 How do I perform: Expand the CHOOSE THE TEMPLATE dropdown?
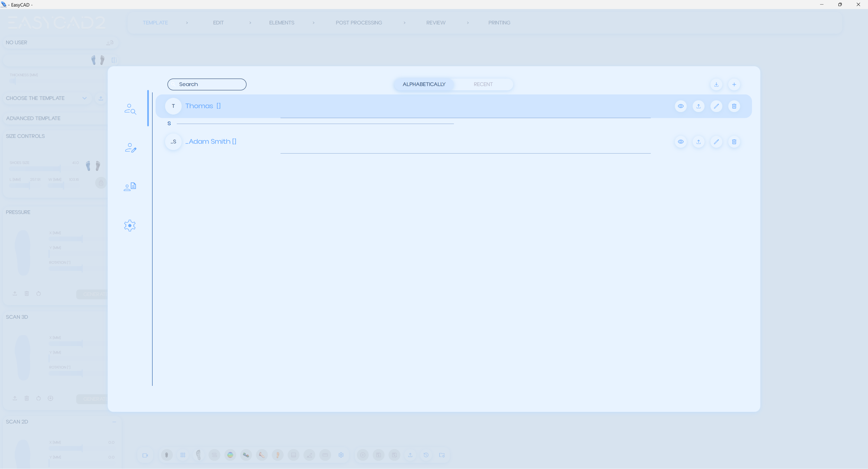click(84, 98)
